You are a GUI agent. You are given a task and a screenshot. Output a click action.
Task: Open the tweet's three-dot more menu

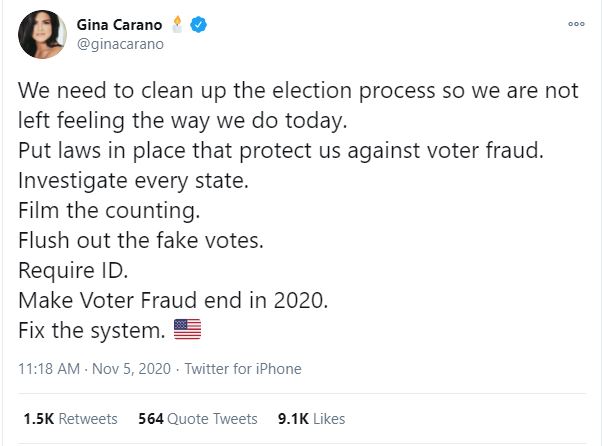pos(575,22)
